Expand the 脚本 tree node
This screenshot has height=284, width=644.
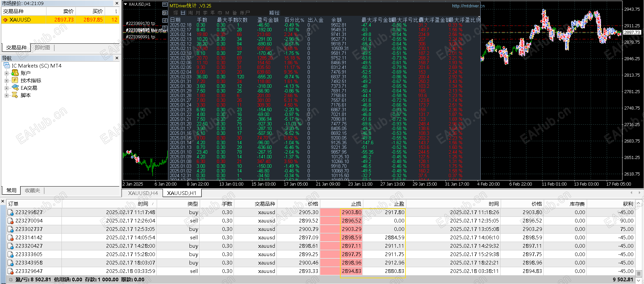6,95
